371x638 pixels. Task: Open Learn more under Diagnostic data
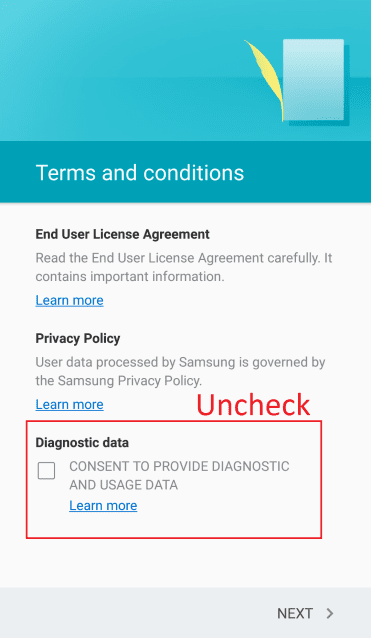(103, 505)
